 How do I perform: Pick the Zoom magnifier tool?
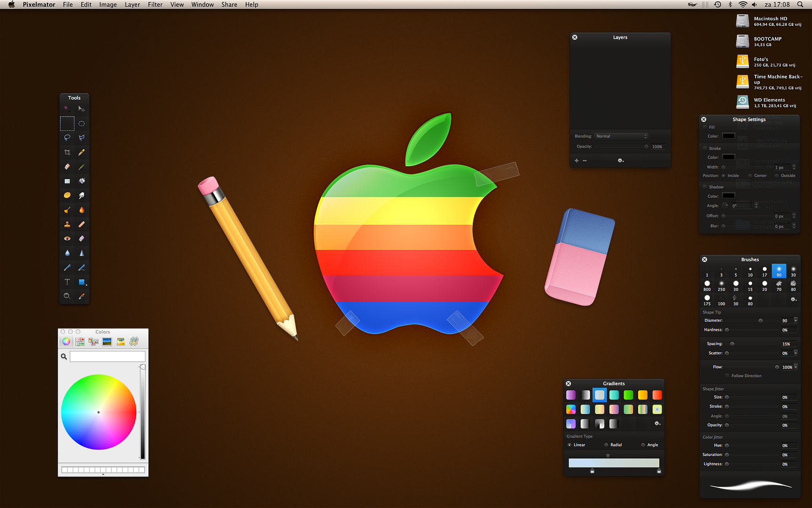click(x=67, y=296)
